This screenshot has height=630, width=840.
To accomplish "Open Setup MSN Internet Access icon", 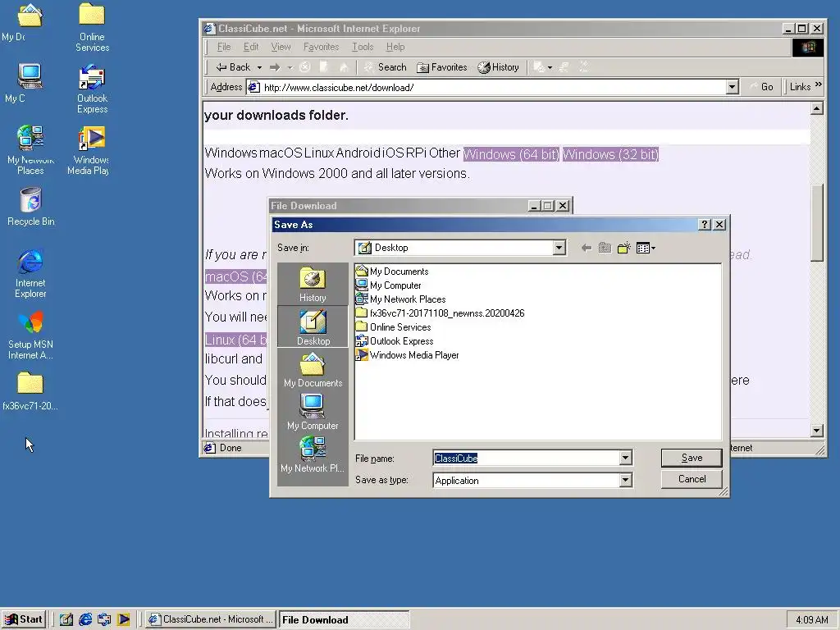I will 30,336.
